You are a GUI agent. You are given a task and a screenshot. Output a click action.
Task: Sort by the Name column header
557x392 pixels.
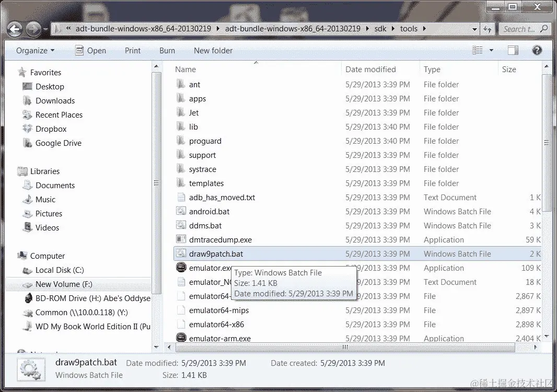point(185,70)
